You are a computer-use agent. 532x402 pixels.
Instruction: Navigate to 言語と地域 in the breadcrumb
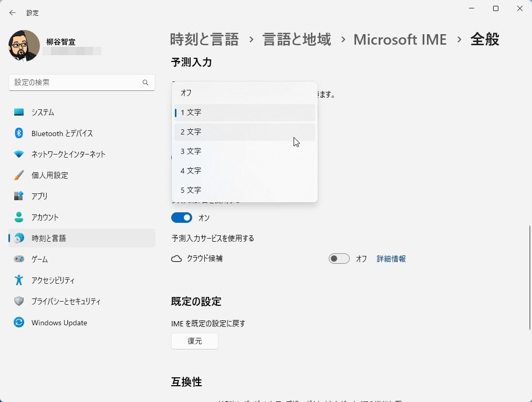(x=297, y=39)
